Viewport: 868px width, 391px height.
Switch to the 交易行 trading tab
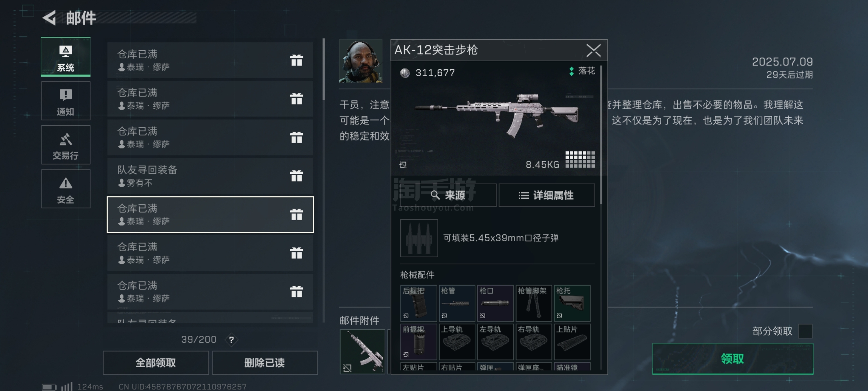tap(66, 145)
